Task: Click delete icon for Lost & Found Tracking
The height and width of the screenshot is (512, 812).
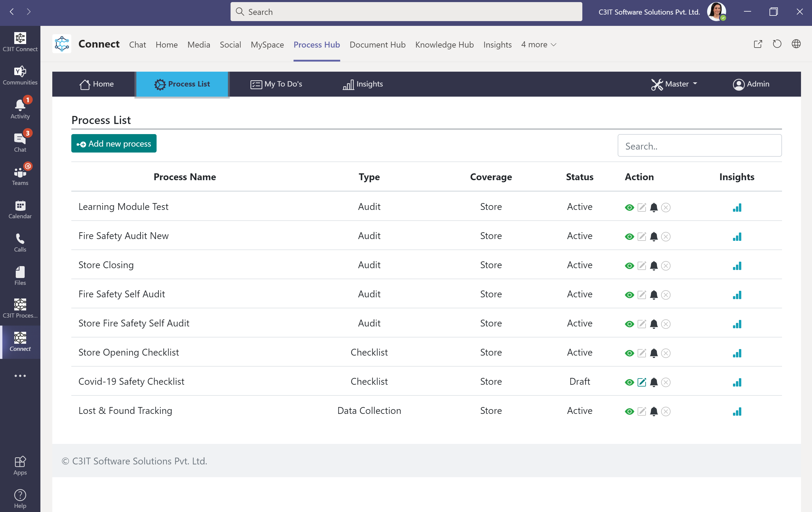Action: [x=666, y=412]
